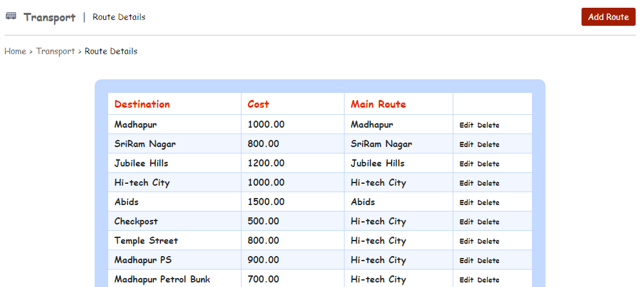Open Transport breadcrumb link

pos(55,51)
